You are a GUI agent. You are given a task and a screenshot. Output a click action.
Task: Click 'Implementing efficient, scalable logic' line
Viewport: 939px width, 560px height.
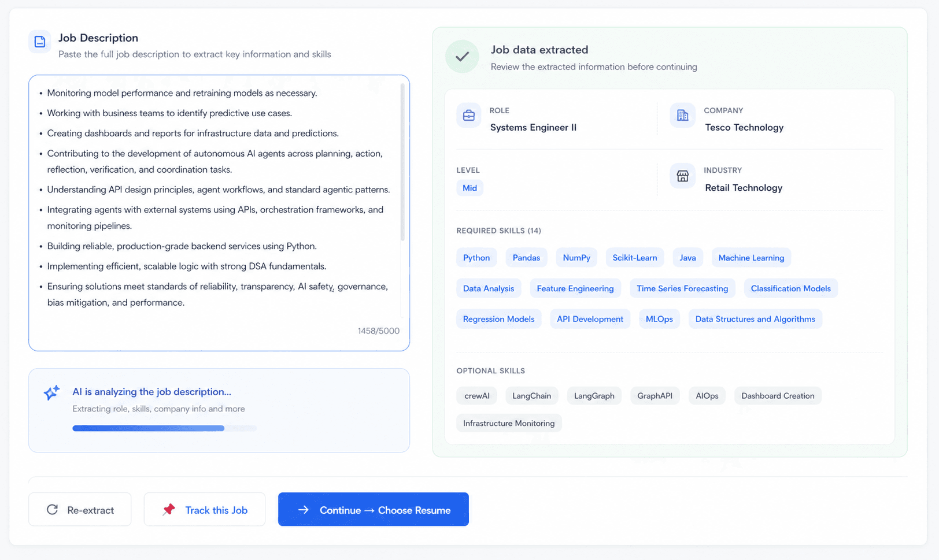(187, 266)
